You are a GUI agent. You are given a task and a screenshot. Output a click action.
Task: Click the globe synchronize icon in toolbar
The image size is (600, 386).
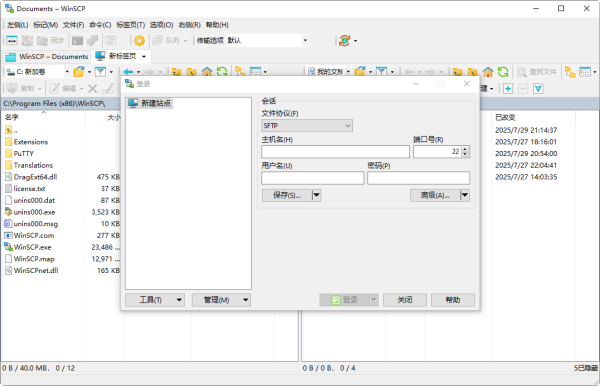[x=344, y=41]
